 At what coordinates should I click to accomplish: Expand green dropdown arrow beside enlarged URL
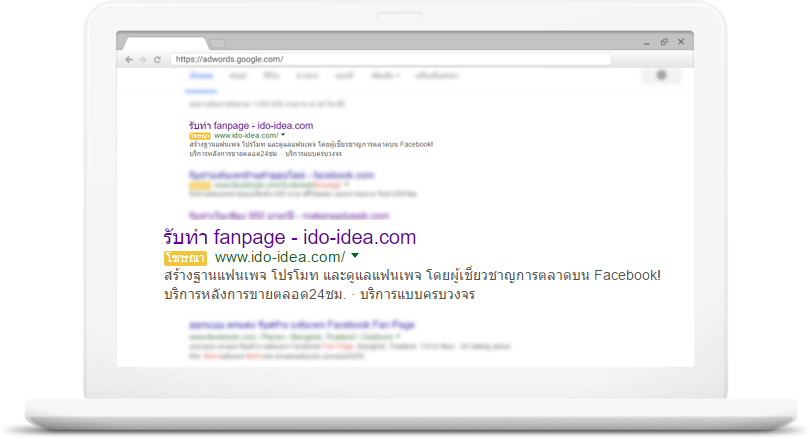point(355,256)
